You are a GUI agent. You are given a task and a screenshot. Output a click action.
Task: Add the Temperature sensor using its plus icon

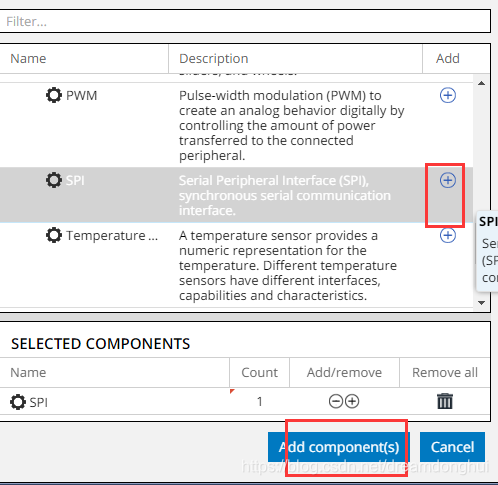[448, 235]
